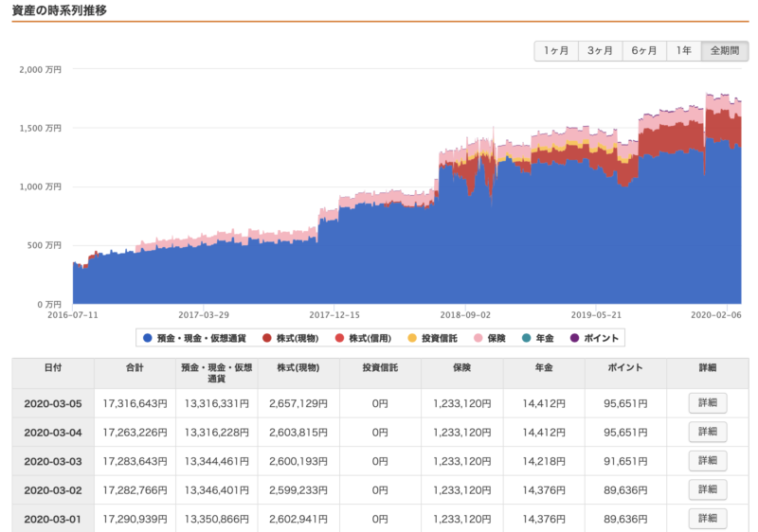Switch to the 3ヶ月 period
This screenshot has width=758, height=532.
tap(601, 51)
